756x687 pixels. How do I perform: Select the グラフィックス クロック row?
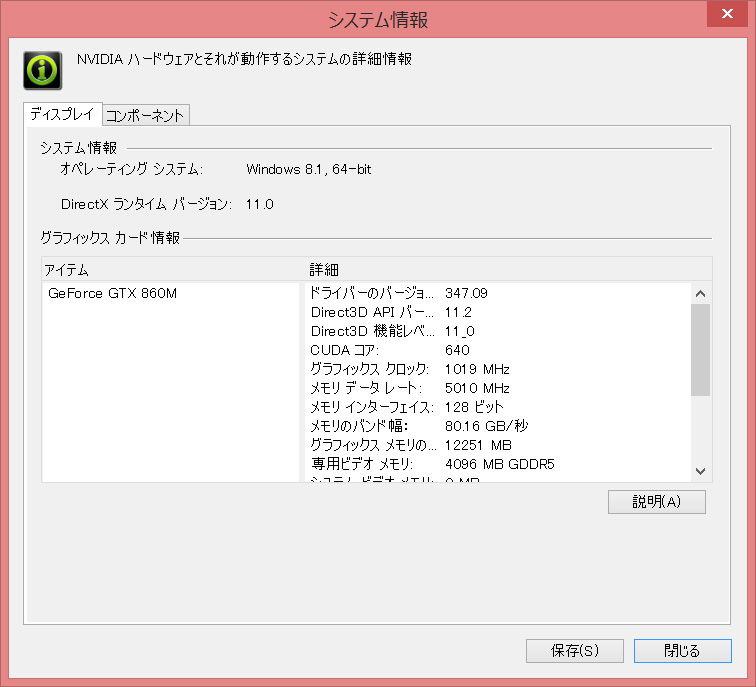tap(499, 369)
